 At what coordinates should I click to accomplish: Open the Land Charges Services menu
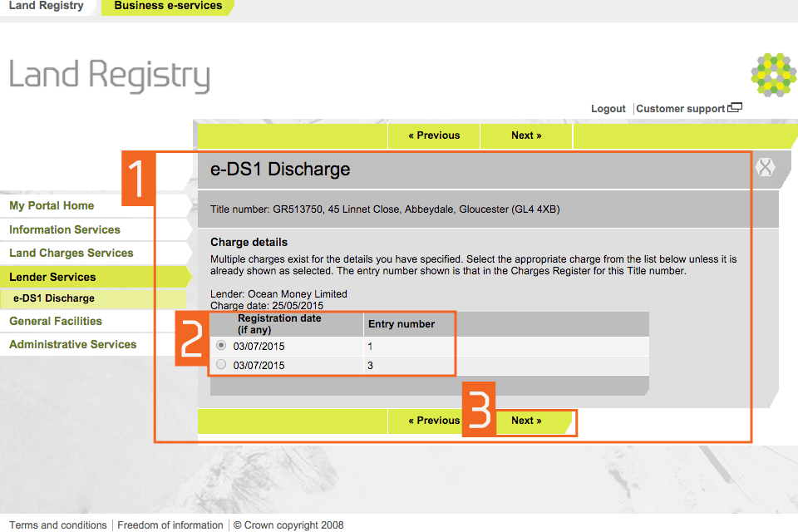click(71, 253)
